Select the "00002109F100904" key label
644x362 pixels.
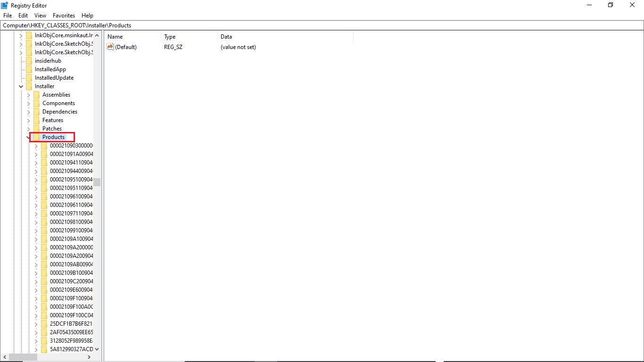pos(71,298)
